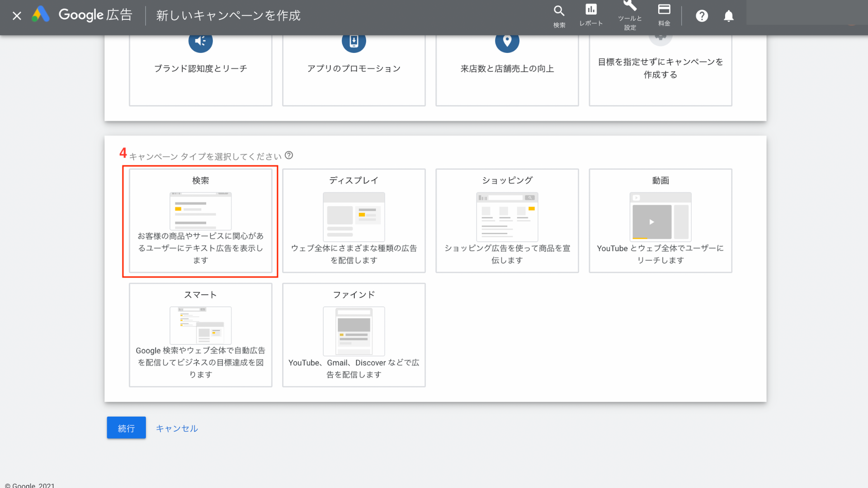This screenshot has width=868, height=488.
Task: Click the 新しいキャンペーンを作成 title text
Action: [x=228, y=16]
